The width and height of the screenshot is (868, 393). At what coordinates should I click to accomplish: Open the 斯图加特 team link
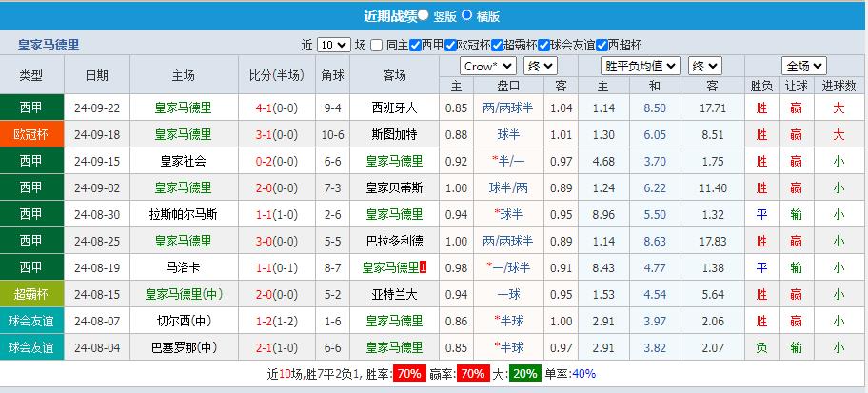[395, 134]
